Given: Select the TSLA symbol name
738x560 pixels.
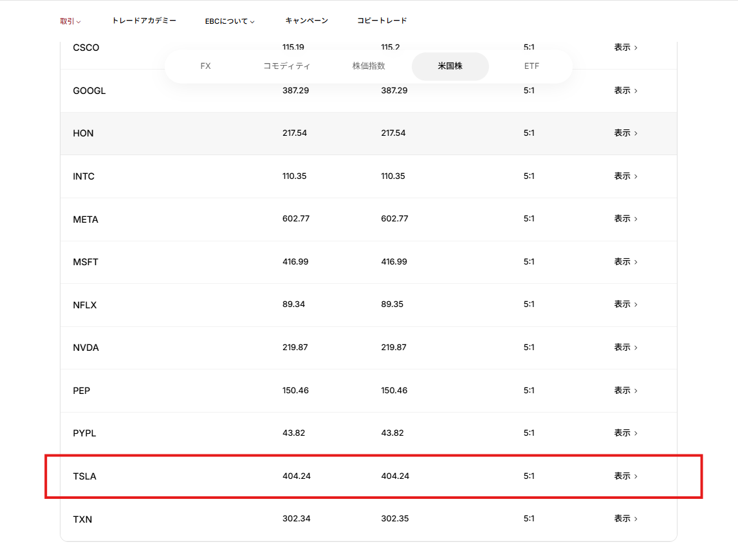Looking at the screenshot, I should 85,476.
